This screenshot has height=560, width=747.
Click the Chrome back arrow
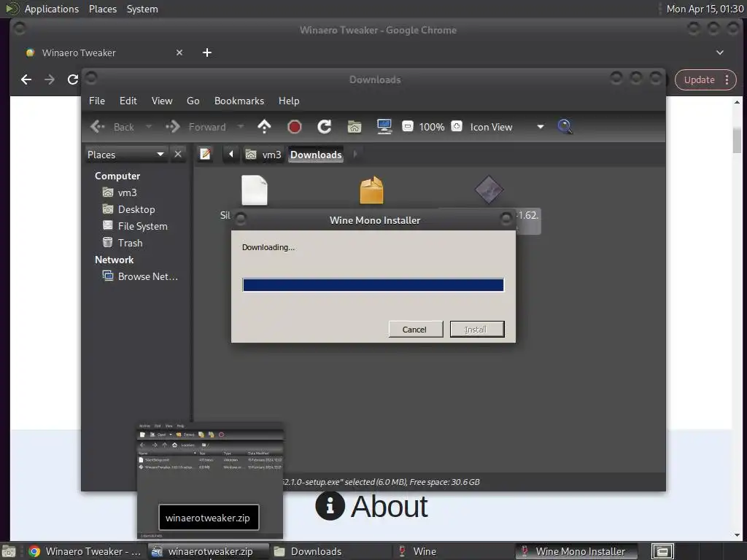click(x=26, y=79)
